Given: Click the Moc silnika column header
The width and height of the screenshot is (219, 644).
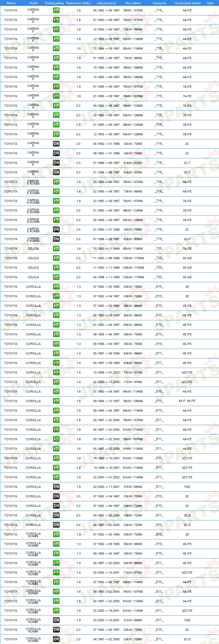Looking at the screenshot, I should (133, 3).
